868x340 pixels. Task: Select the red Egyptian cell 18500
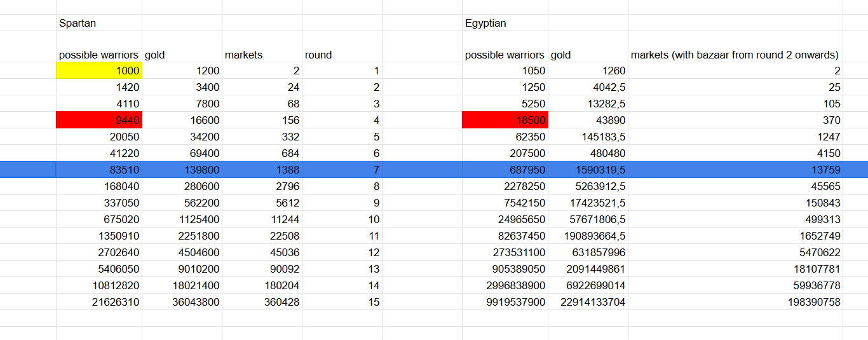point(505,120)
